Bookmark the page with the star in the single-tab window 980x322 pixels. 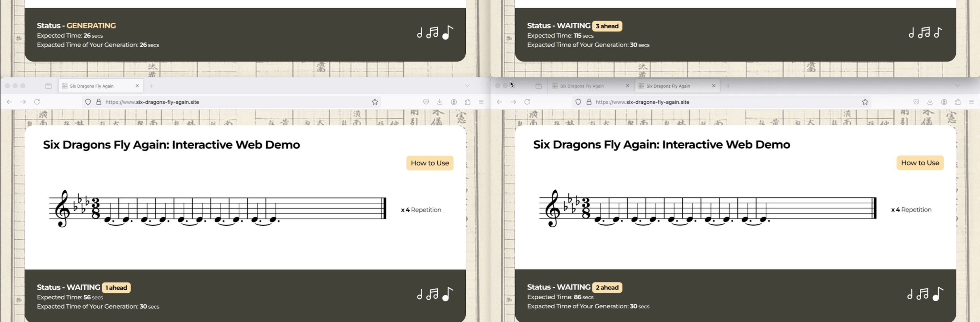tap(375, 102)
